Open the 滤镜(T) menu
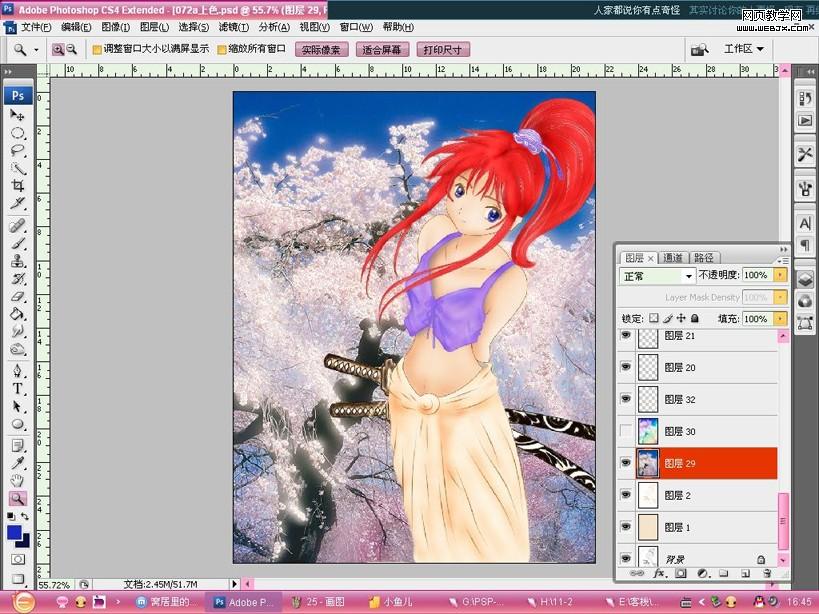Viewport: 819px width, 614px height. coord(233,27)
